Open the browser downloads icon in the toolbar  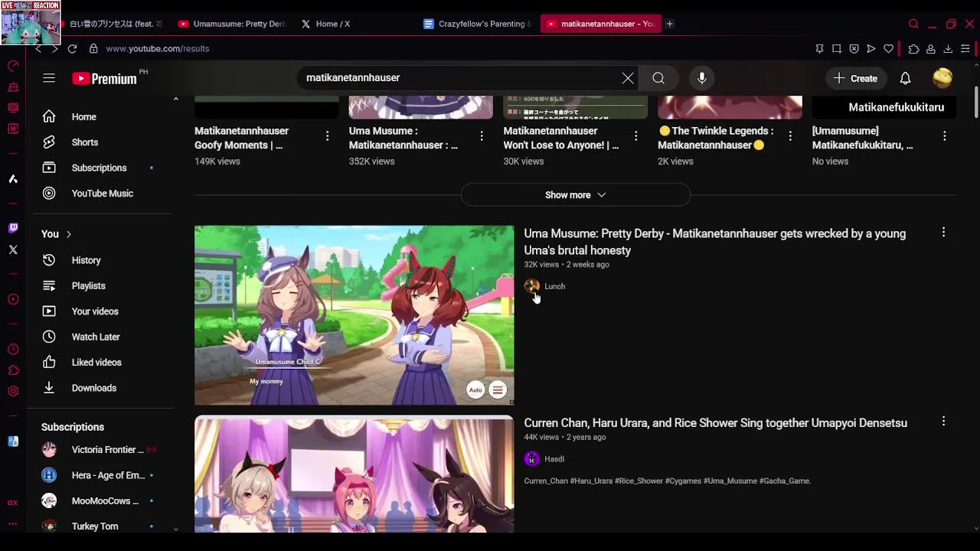948,49
